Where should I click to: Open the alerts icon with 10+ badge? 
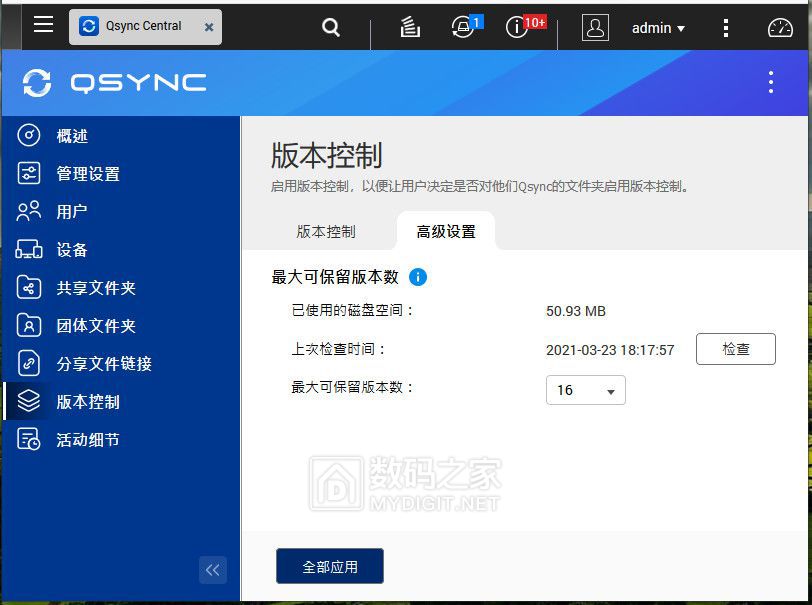518,27
